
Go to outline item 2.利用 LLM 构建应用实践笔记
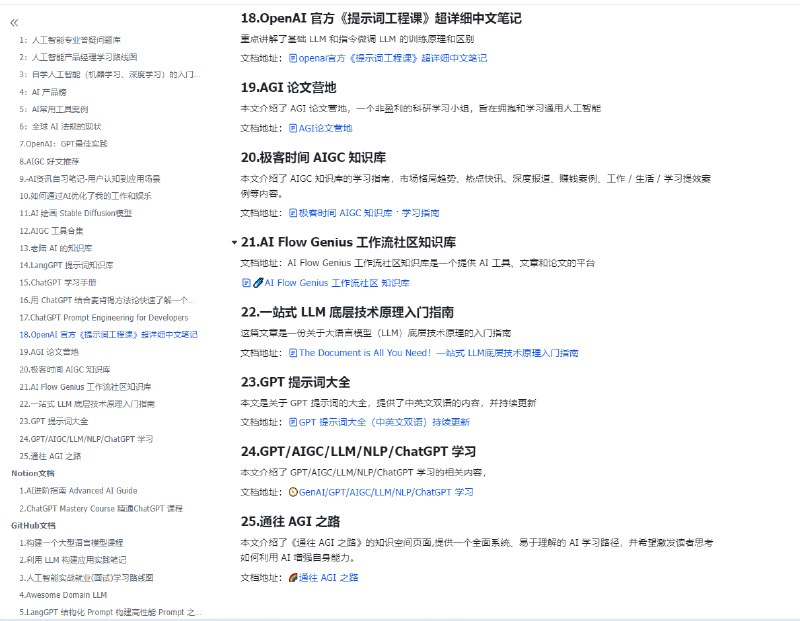pyautogui.click(x=73, y=560)
